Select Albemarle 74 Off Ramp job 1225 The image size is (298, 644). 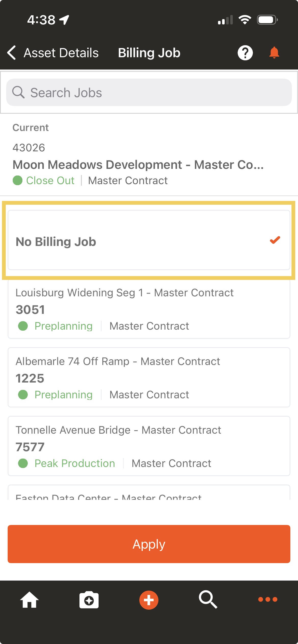coord(149,377)
